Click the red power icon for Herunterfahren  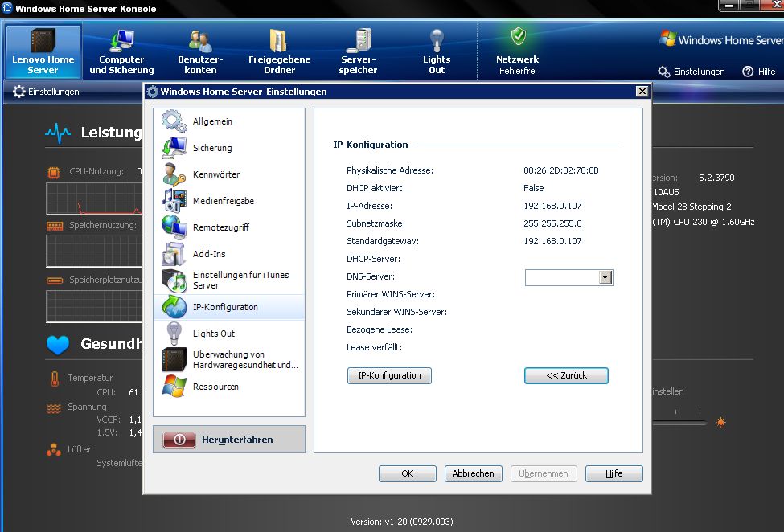(179, 440)
